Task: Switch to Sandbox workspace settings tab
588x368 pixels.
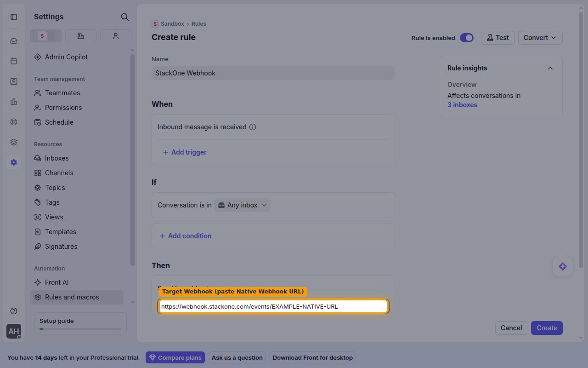Action: tap(46, 36)
